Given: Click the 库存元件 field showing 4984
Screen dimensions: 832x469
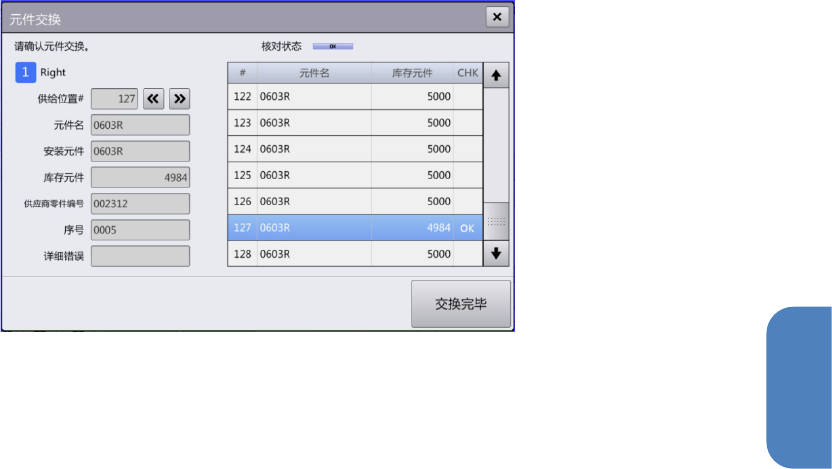Looking at the screenshot, I should [140, 177].
